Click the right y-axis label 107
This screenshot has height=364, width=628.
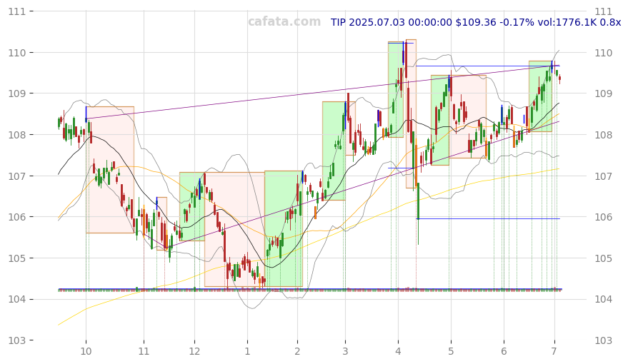tap(603, 176)
